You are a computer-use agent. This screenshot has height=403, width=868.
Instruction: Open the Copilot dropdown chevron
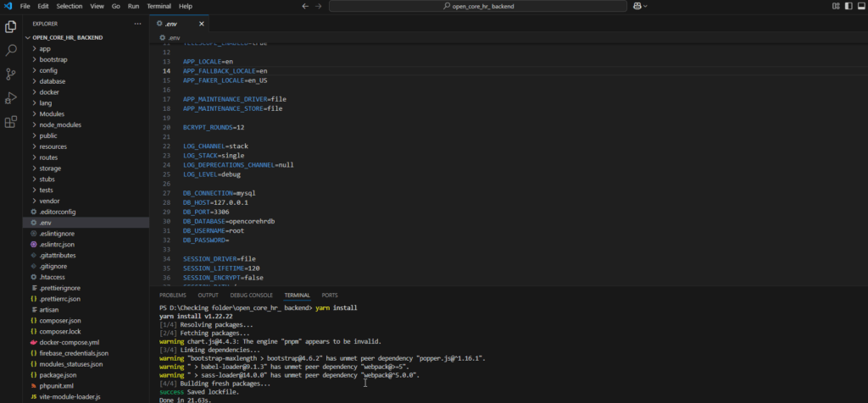click(645, 6)
